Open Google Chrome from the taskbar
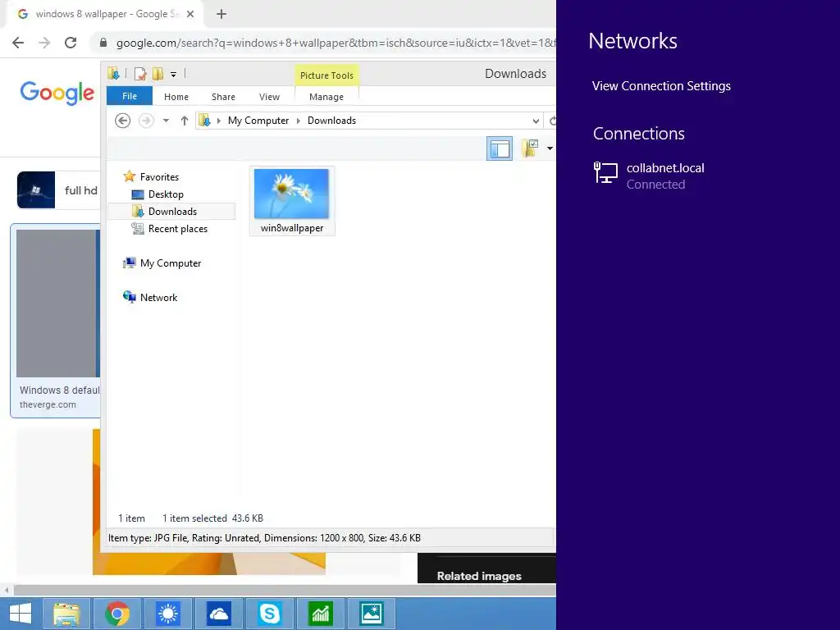This screenshot has height=630, width=840. coord(116,614)
